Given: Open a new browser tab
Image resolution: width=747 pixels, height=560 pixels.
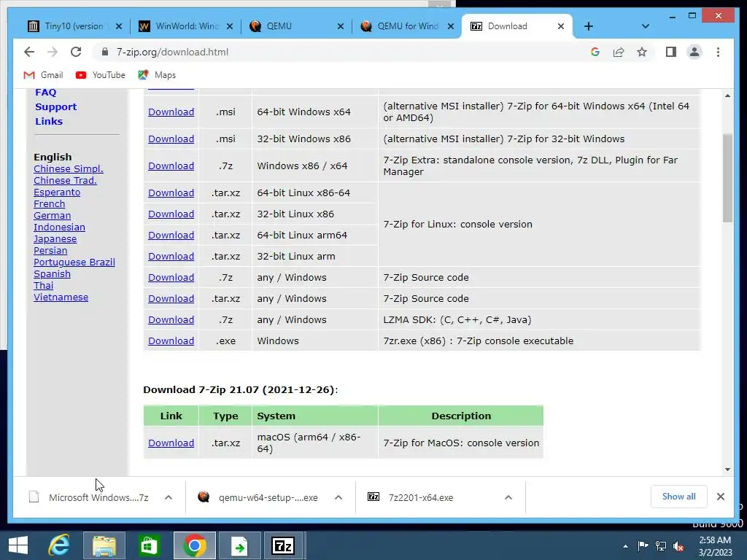Looking at the screenshot, I should [x=589, y=26].
